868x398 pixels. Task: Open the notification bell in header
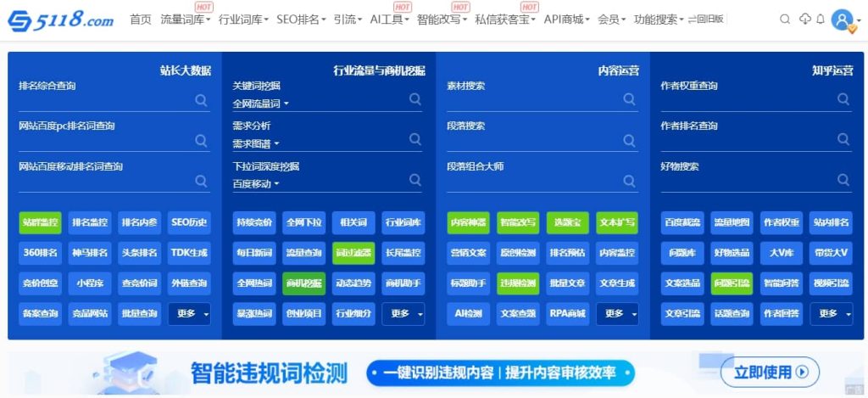[821, 20]
